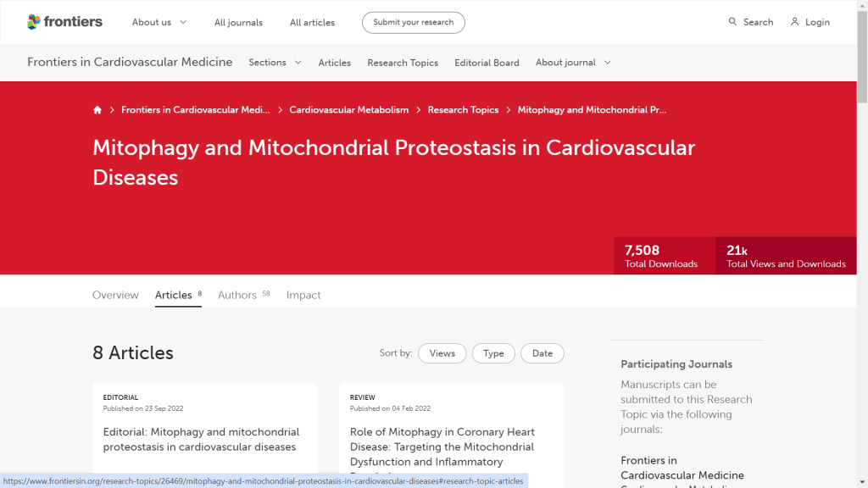Open the Sections dropdown menu

[275, 63]
